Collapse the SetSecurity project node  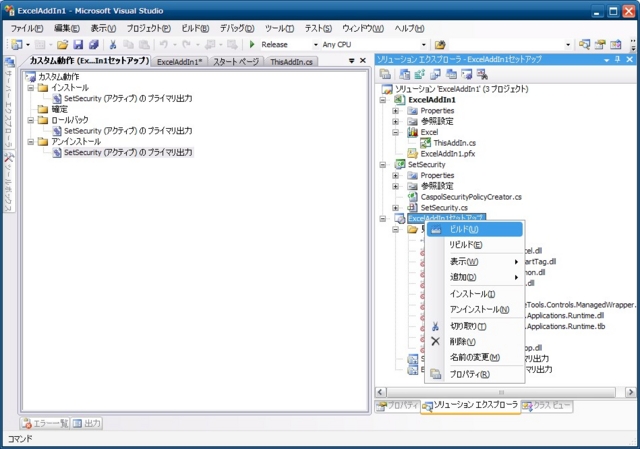click(383, 164)
